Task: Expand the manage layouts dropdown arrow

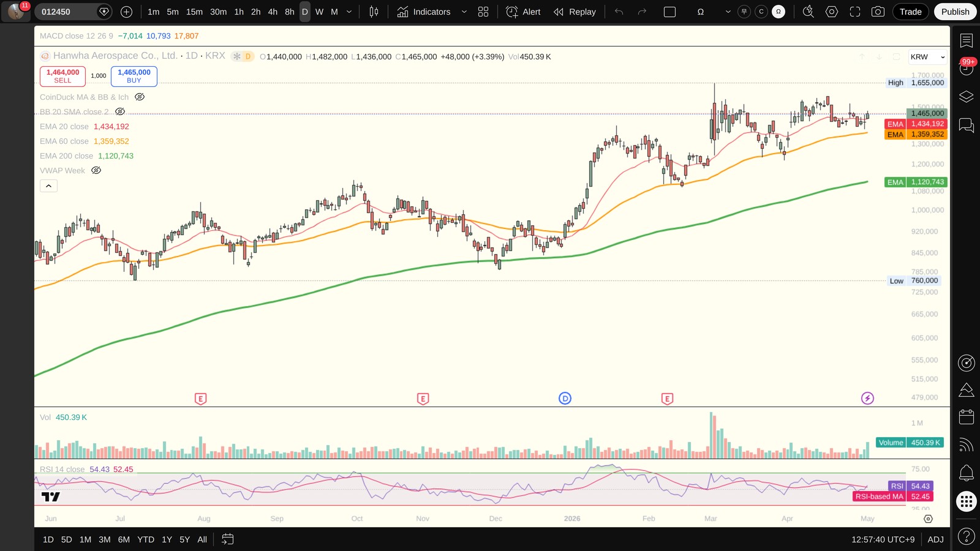Action: pyautogui.click(x=728, y=12)
